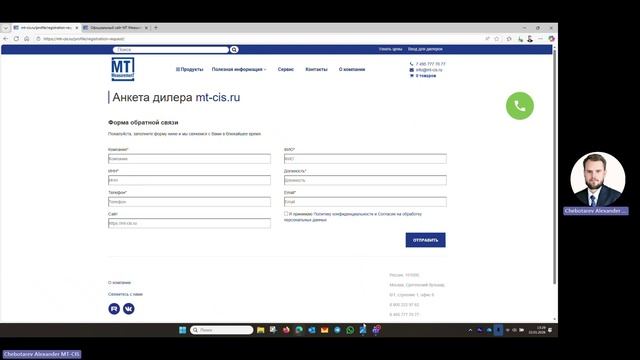Click the phone number in the site header
640x360 pixels.
(431, 64)
